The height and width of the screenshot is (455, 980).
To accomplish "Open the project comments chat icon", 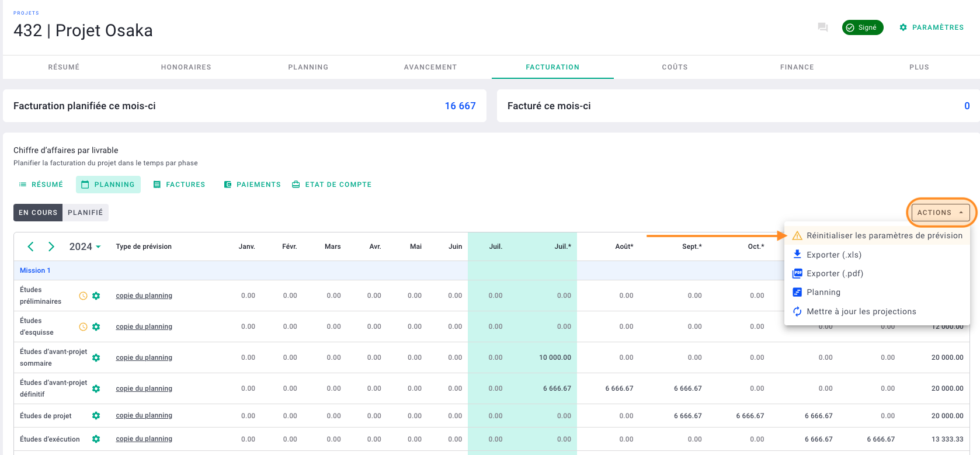I will click(x=823, y=27).
